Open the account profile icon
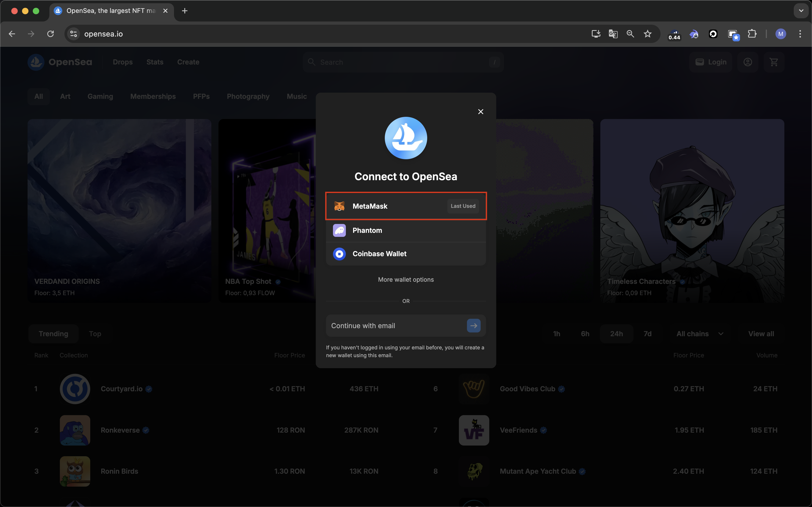812x507 pixels. (x=748, y=62)
